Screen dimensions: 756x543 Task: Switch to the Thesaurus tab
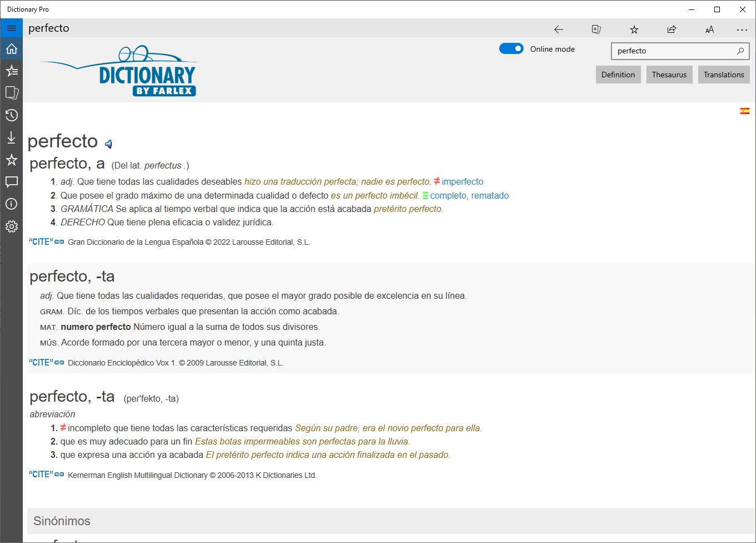(x=669, y=74)
